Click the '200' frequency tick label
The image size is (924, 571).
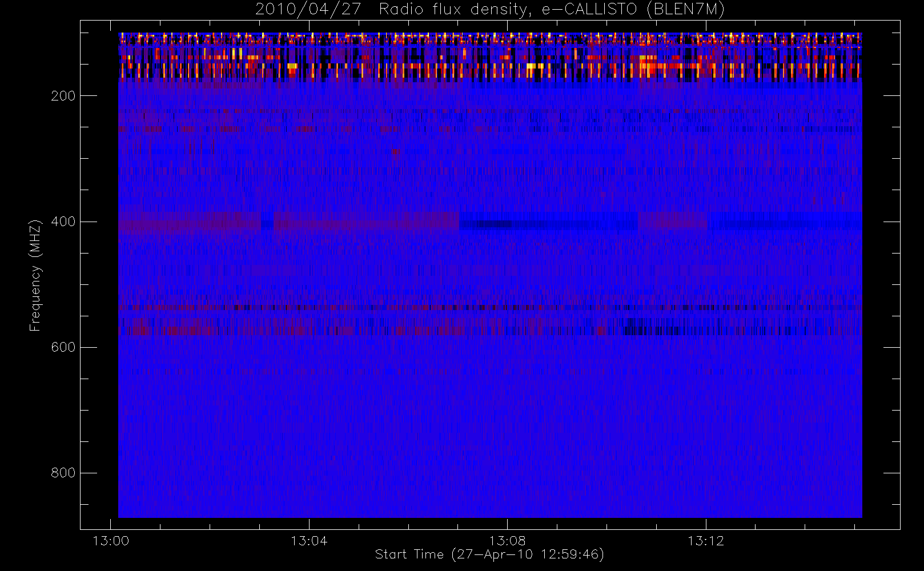click(x=63, y=96)
